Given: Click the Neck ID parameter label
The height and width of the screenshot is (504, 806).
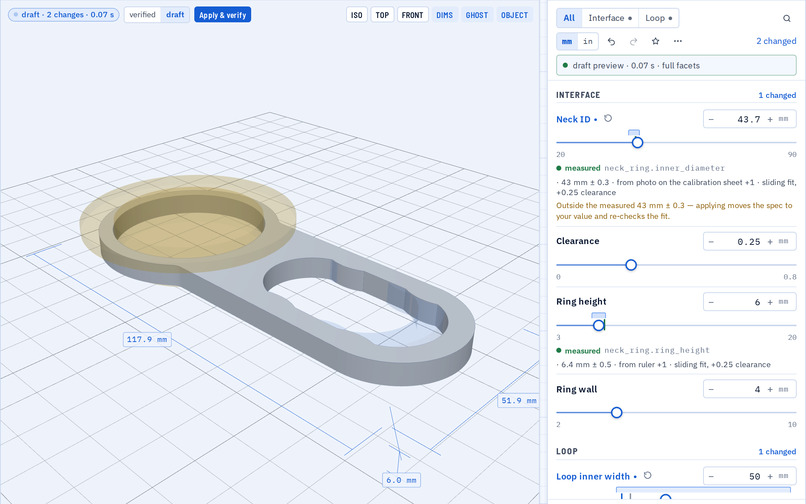Looking at the screenshot, I should pos(573,119).
